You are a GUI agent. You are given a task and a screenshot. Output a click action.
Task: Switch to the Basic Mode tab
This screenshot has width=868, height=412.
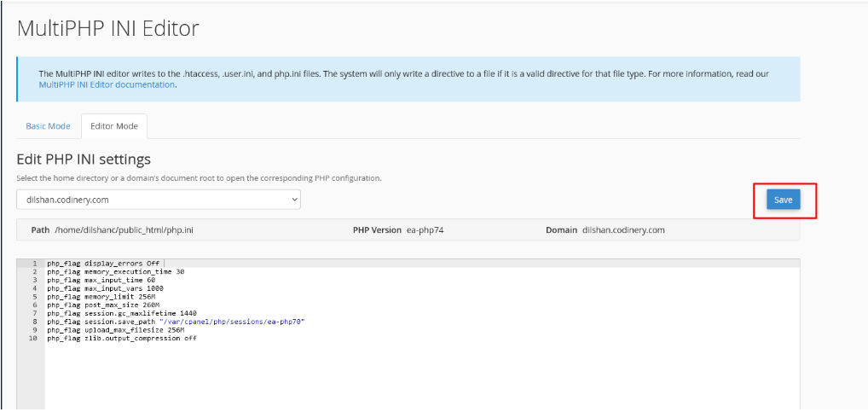click(48, 126)
